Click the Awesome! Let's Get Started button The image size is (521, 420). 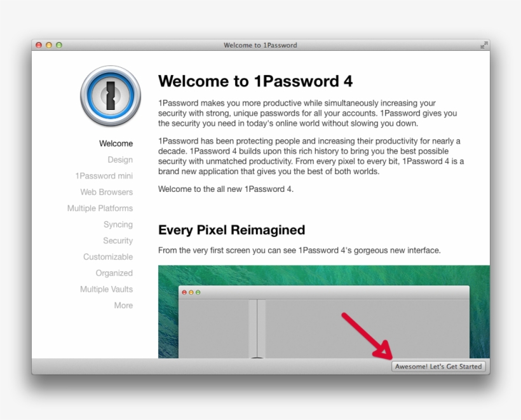click(438, 367)
